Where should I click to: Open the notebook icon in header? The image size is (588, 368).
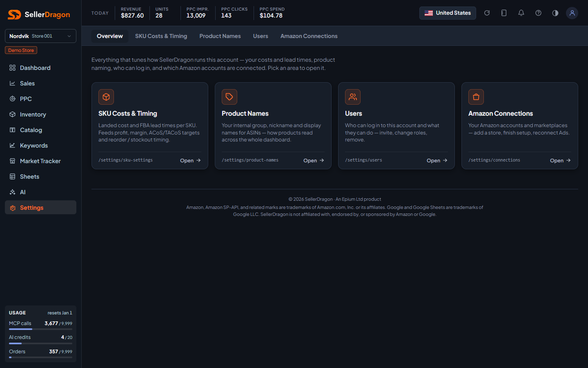pyautogui.click(x=504, y=13)
